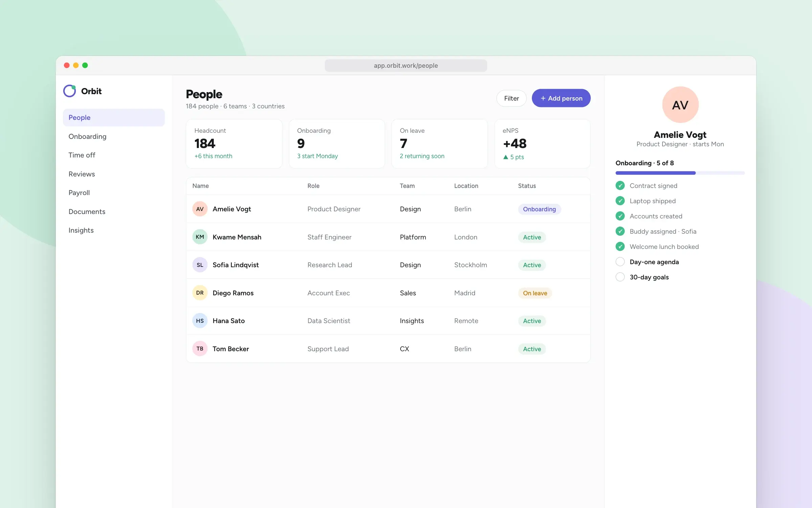Image resolution: width=812 pixels, height=508 pixels.
Task: Uncheck the Laptop shipped item
Action: click(x=620, y=201)
